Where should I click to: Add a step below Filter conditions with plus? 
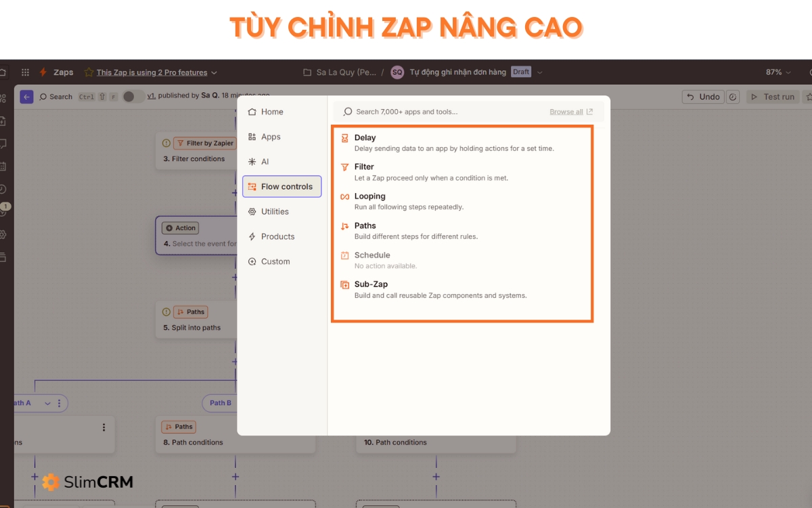click(x=235, y=192)
